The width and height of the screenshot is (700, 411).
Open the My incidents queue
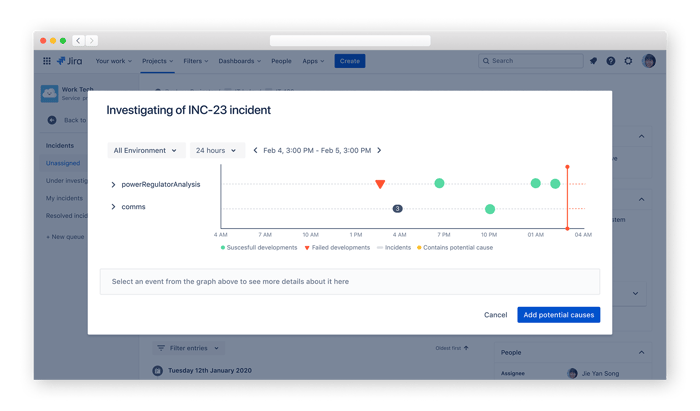(64, 198)
